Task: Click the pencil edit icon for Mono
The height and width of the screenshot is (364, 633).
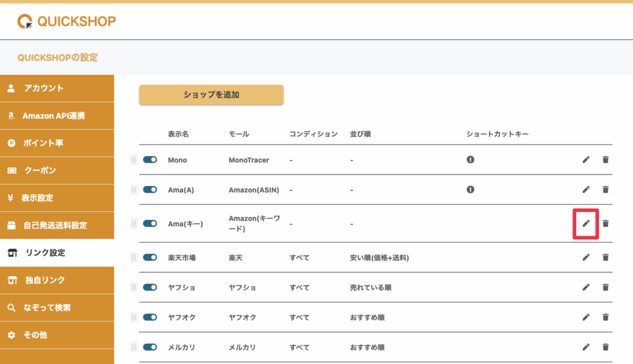Action: tap(586, 159)
